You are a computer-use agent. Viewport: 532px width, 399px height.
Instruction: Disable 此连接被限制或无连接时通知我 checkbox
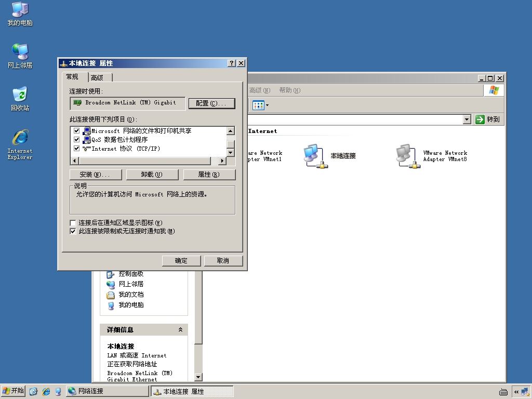tap(73, 231)
